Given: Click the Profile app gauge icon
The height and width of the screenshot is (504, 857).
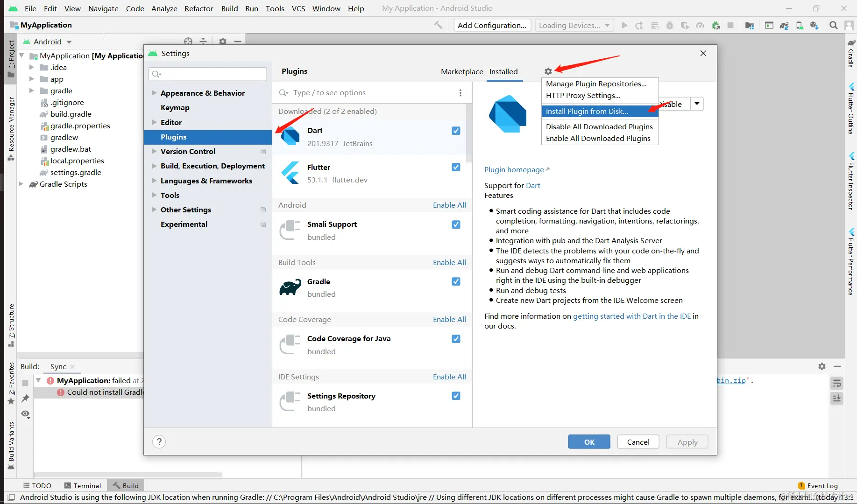Looking at the screenshot, I should (x=700, y=25).
